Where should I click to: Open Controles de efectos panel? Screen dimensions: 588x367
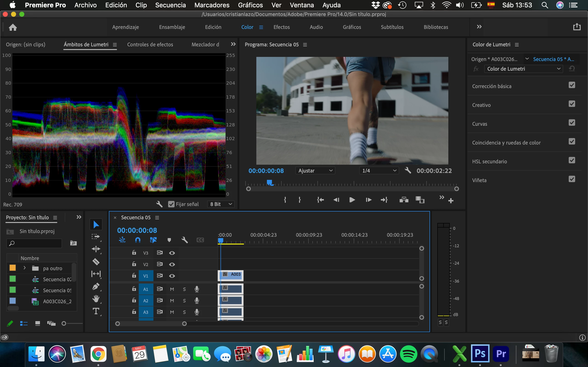(150, 44)
